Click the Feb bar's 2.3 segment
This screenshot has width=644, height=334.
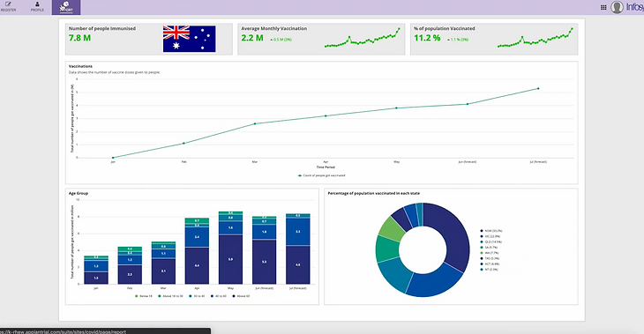tap(130, 274)
